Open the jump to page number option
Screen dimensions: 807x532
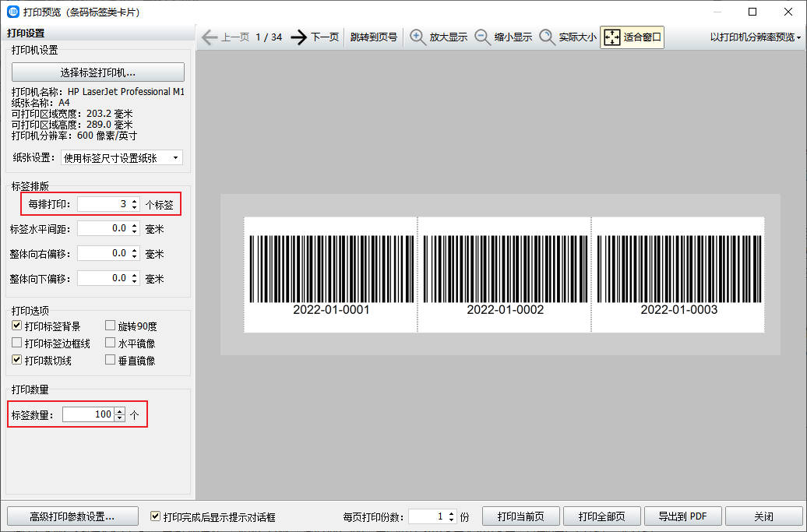pos(374,37)
